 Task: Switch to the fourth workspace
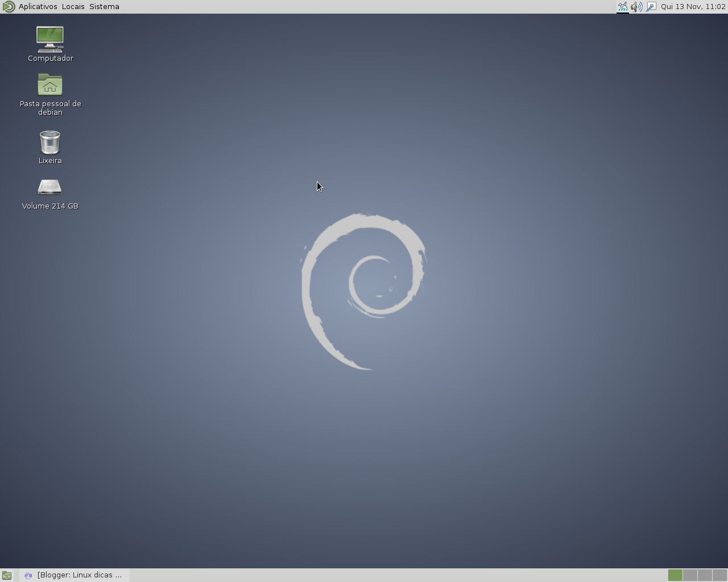pyautogui.click(x=718, y=575)
